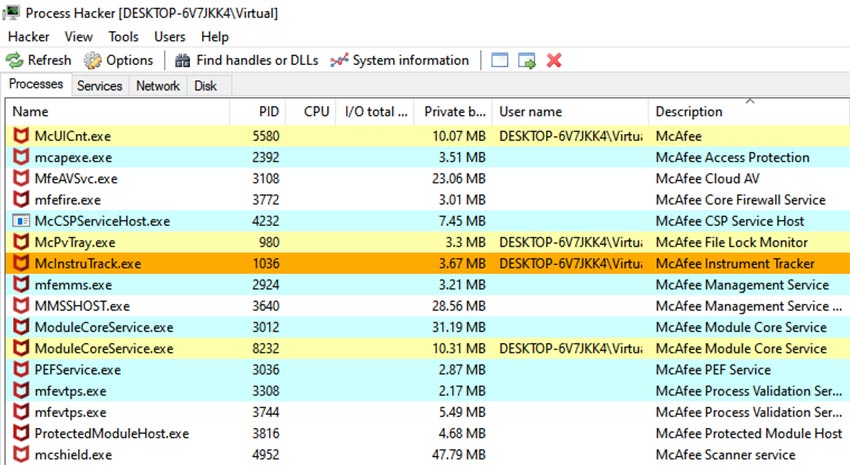The height and width of the screenshot is (465, 850).
Task: Select the mcapexe.exe process name
Action: point(73,158)
